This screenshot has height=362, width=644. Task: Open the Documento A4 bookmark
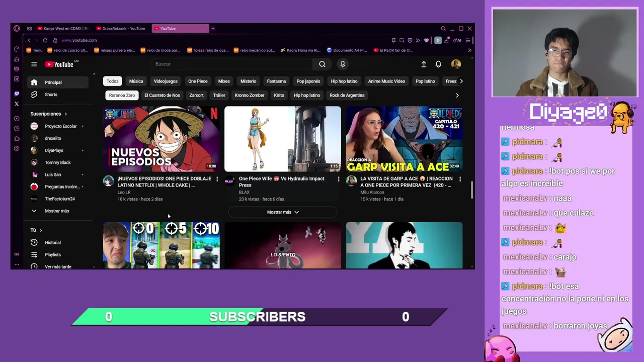[x=347, y=50]
